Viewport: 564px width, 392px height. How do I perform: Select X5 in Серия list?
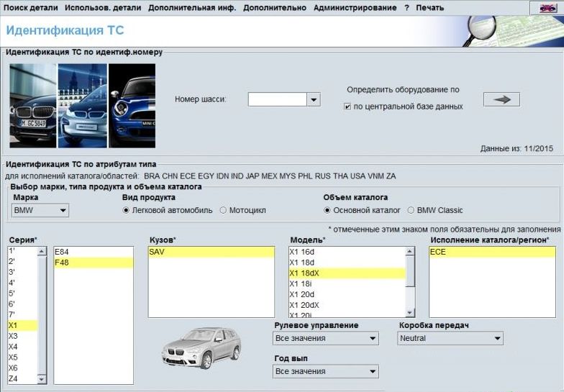click(22, 357)
